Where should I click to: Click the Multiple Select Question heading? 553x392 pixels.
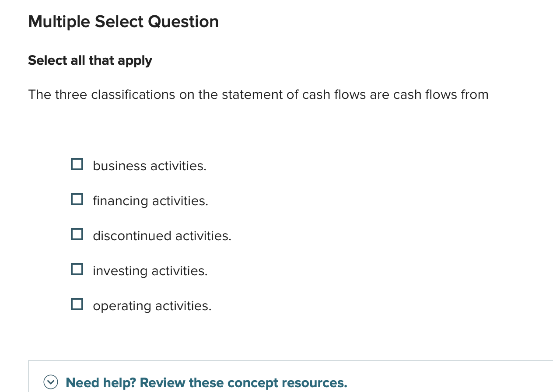(123, 21)
